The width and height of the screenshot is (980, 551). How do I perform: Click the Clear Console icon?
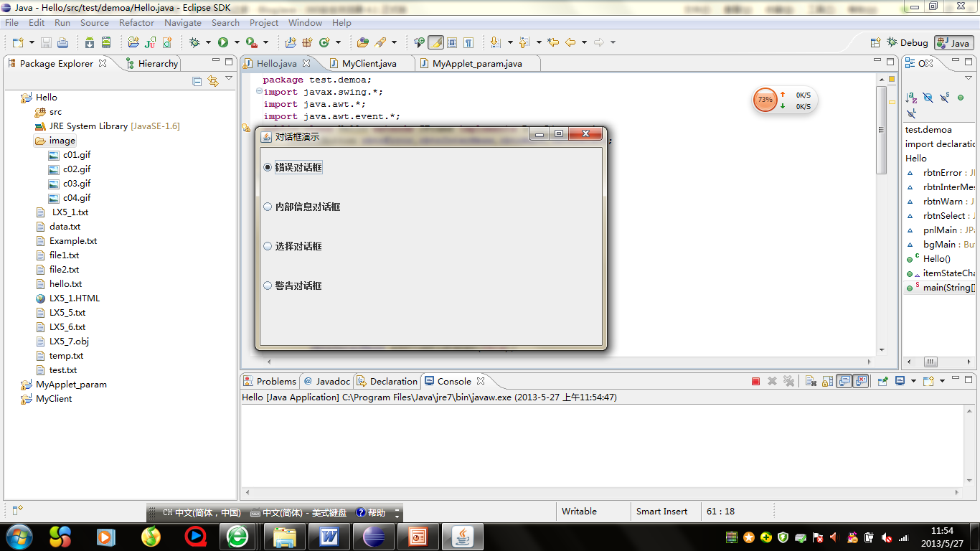[811, 381]
